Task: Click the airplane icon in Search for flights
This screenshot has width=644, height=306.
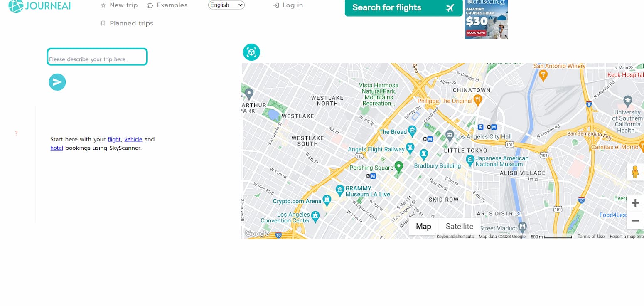Action: (x=450, y=8)
